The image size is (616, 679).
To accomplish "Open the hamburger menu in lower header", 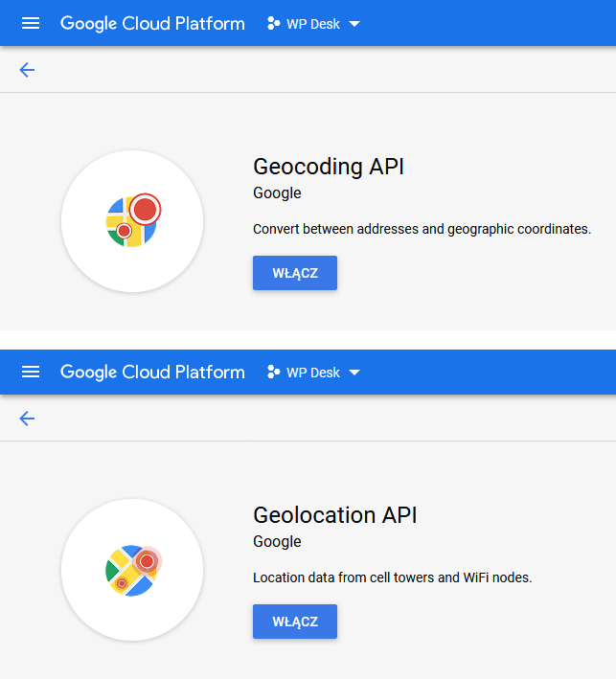I will (x=31, y=372).
